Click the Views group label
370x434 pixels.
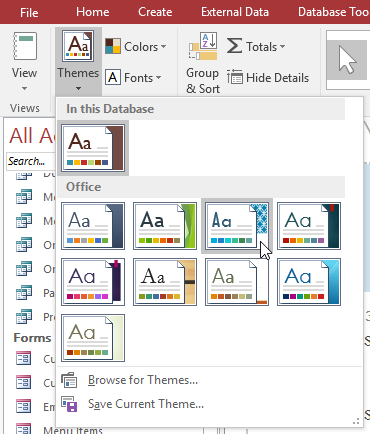25,108
